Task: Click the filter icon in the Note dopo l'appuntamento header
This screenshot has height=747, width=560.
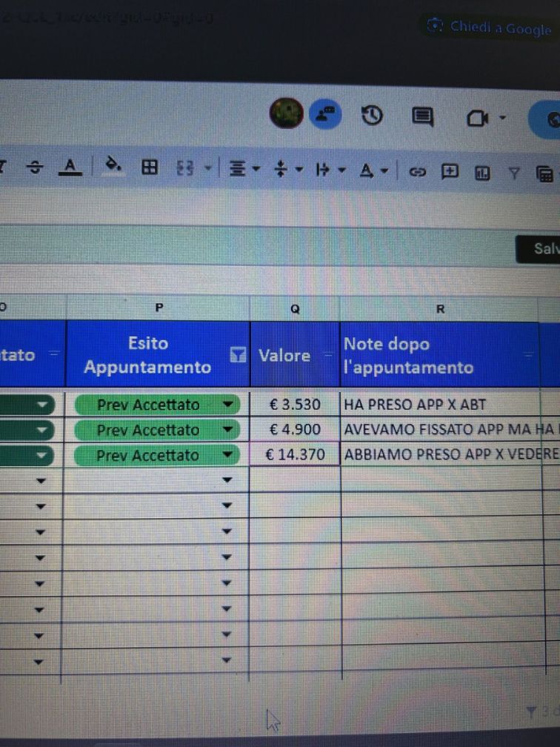Action: (x=528, y=355)
